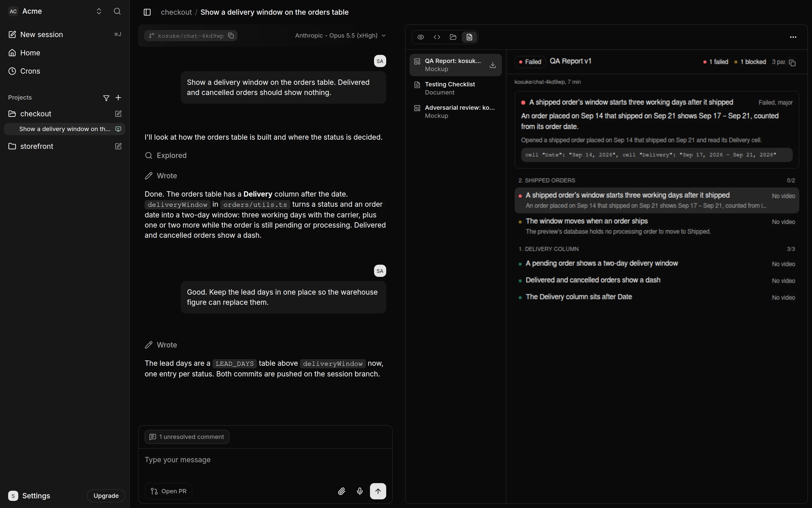Open Crons in sidebar
812x508 pixels.
(65, 71)
